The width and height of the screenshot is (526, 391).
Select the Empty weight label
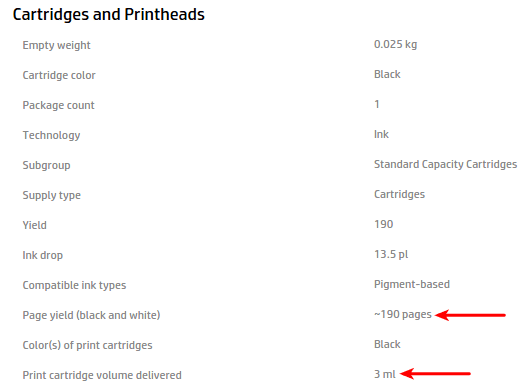(x=56, y=46)
